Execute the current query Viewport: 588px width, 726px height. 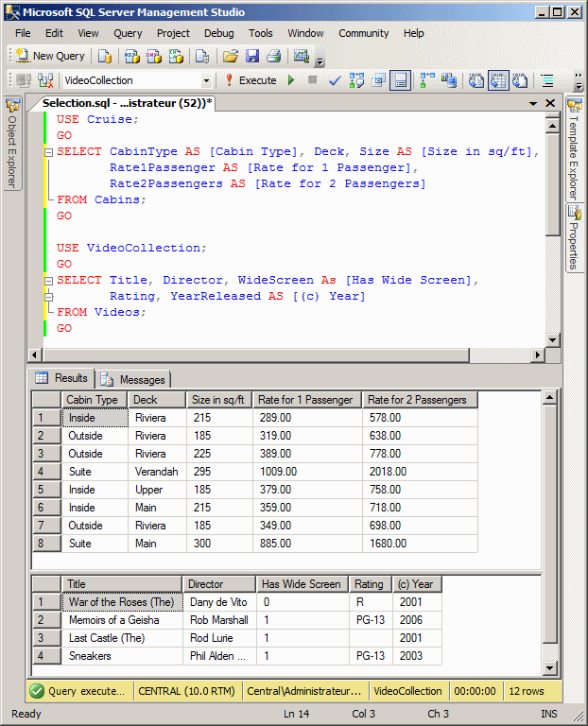click(251, 80)
